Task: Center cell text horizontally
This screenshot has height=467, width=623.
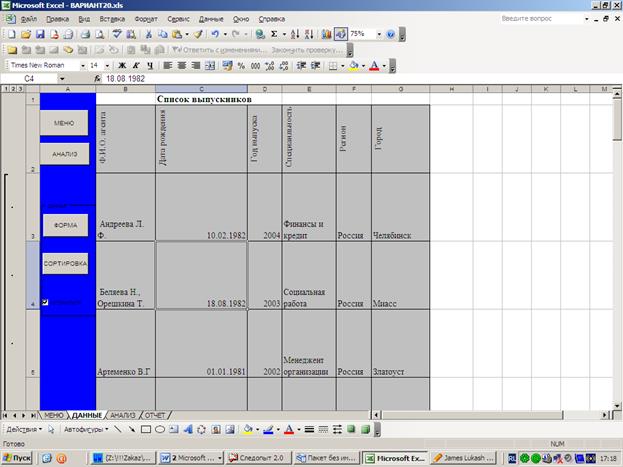Action: pyautogui.click(x=182, y=66)
